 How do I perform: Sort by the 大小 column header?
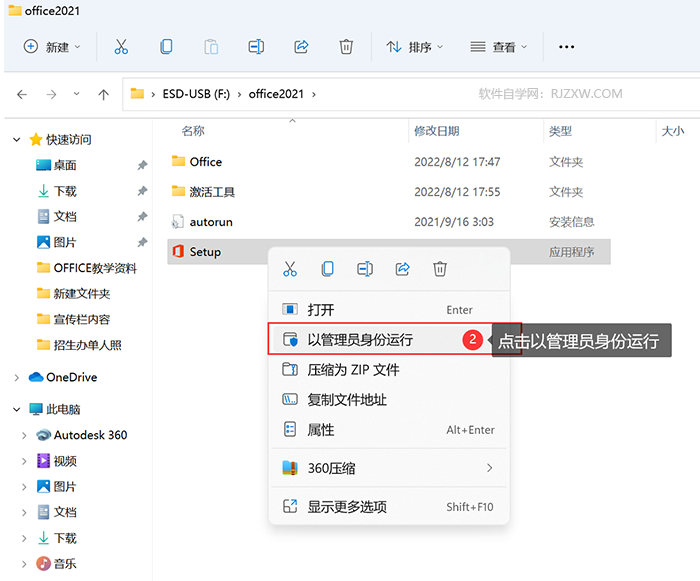pos(673,131)
